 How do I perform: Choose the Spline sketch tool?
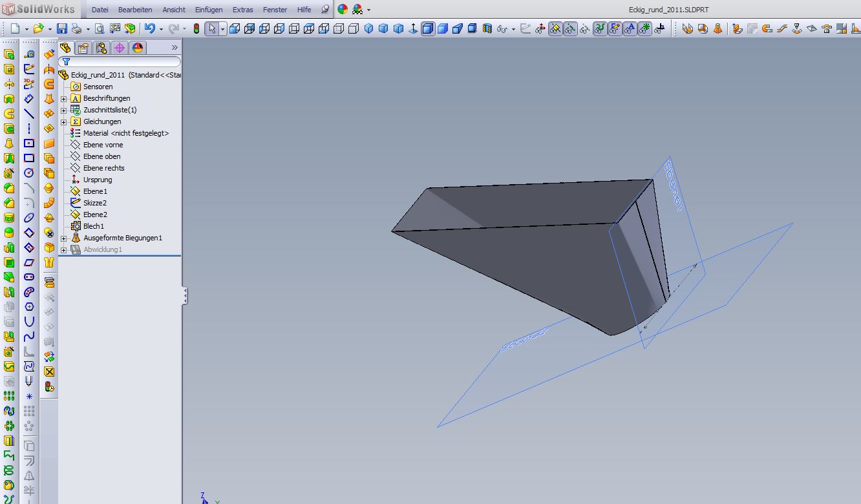(29, 337)
